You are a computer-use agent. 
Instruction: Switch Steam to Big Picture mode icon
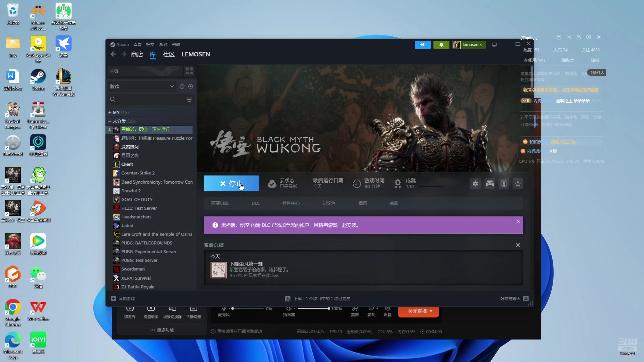[x=494, y=44]
